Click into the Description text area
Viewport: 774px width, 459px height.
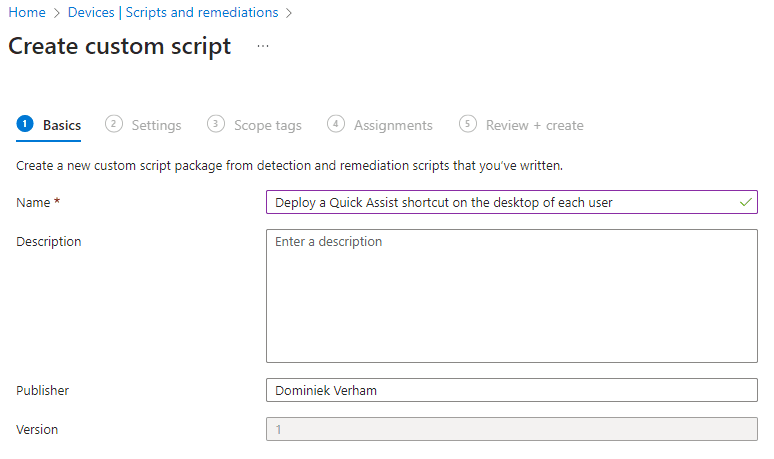click(511, 295)
